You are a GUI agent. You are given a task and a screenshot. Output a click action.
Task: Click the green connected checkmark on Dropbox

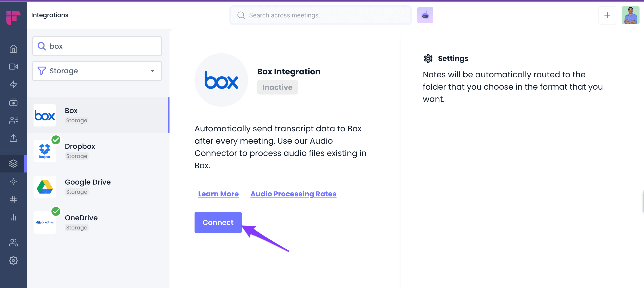[x=56, y=140]
